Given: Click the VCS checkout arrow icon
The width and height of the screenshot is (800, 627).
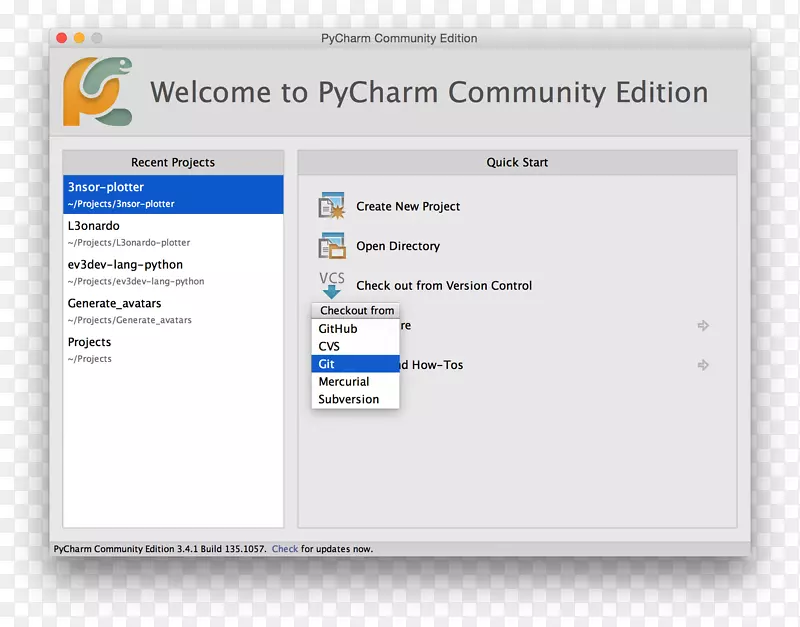Looking at the screenshot, I should pyautogui.click(x=331, y=285).
